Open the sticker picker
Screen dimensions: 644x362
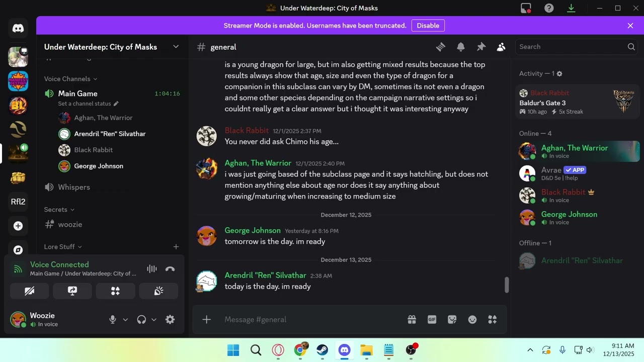point(452,319)
